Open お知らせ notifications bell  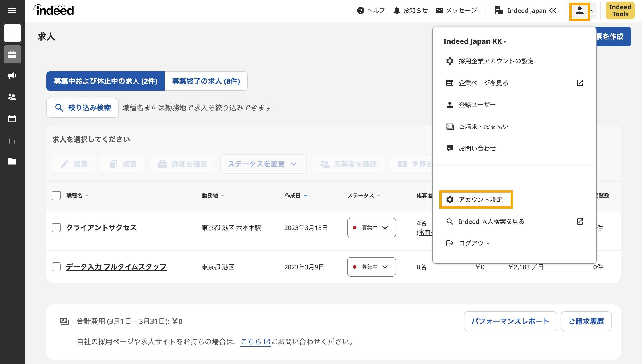tap(410, 10)
